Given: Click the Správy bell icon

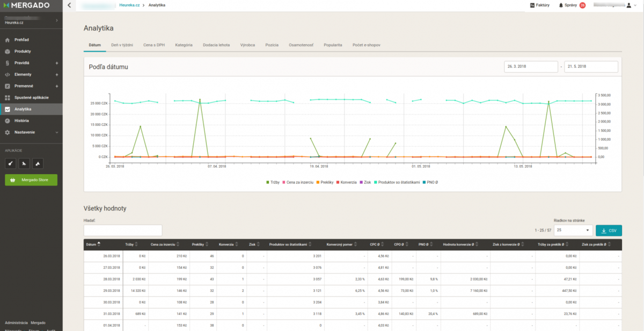Looking at the screenshot, I should click(x=561, y=5).
